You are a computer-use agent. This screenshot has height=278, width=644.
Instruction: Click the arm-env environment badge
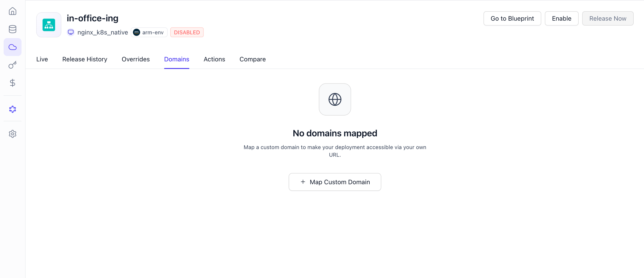coord(149,32)
